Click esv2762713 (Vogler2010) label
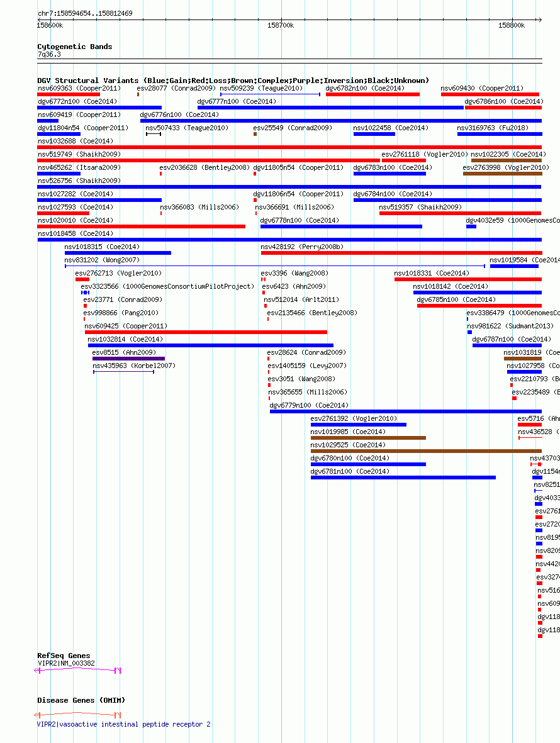The image size is (560, 743). click(x=118, y=274)
